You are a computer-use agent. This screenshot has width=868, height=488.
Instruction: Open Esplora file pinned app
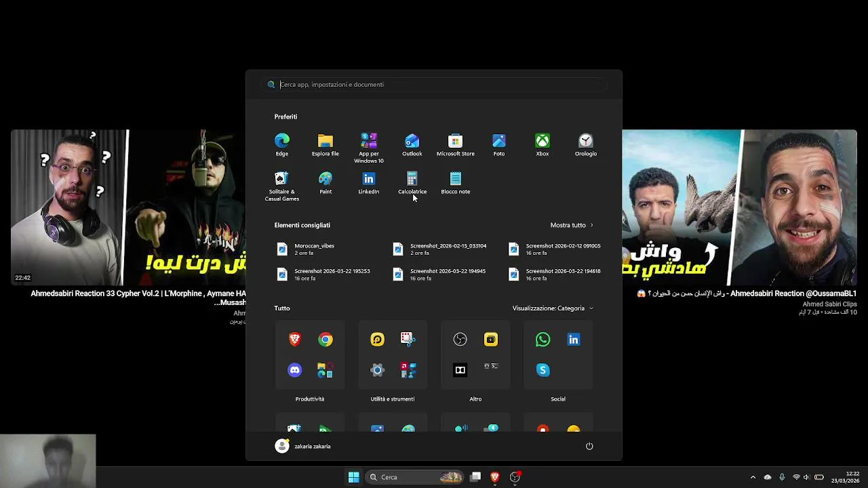click(x=325, y=145)
